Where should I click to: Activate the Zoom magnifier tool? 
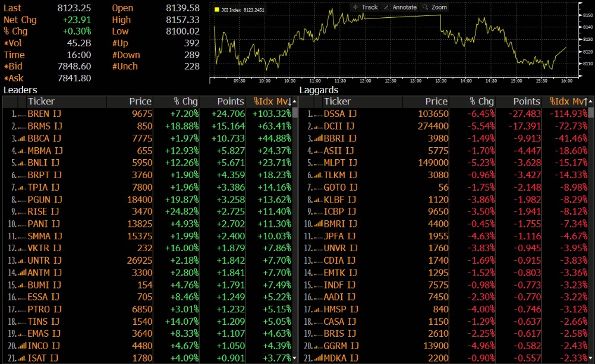[x=435, y=7]
